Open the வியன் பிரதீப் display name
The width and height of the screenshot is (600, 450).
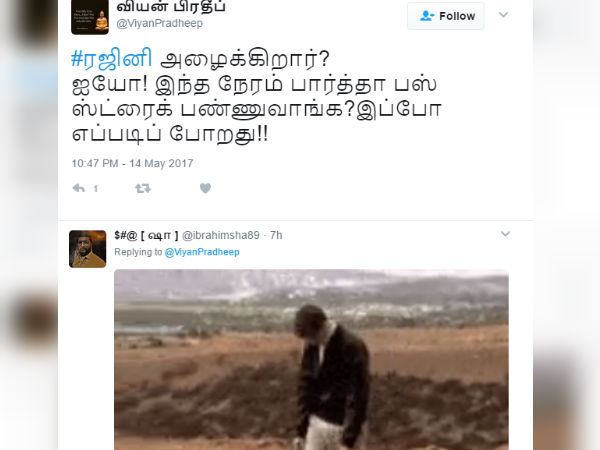pos(171,7)
